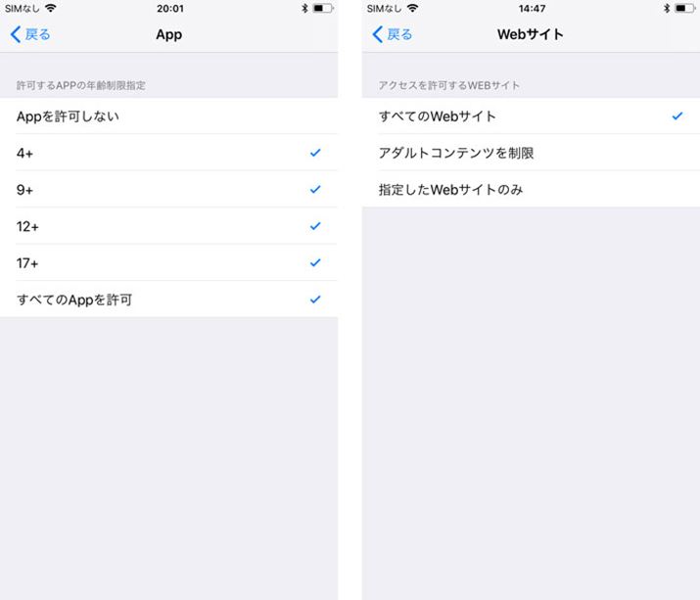
Task: Select the 9+ age rating option
Action: tap(168, 189)
